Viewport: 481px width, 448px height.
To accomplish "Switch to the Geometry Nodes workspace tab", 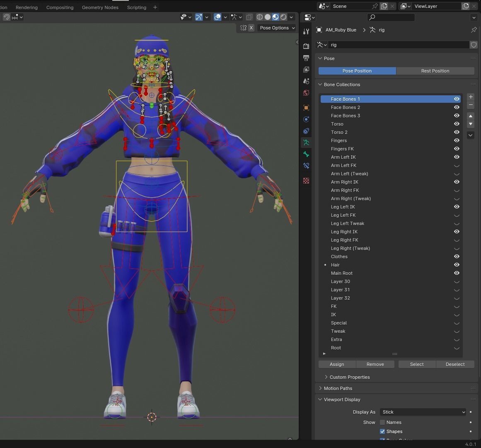I will [x=100, y=7].
